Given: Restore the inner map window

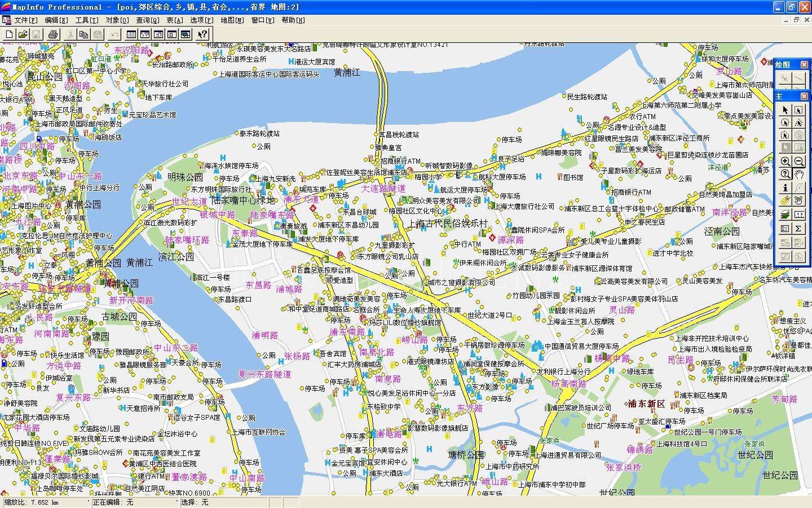Looking at the screenshot, I should tap(796, 20).
